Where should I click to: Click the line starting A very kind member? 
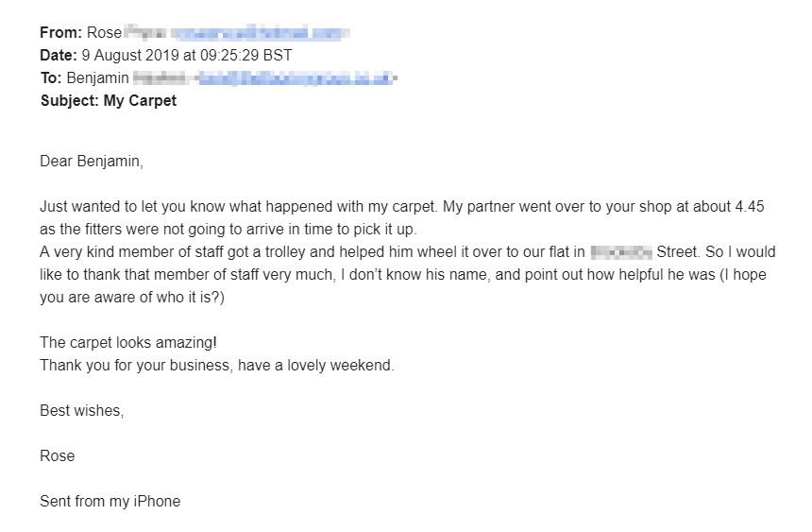[x=312, y=252]
